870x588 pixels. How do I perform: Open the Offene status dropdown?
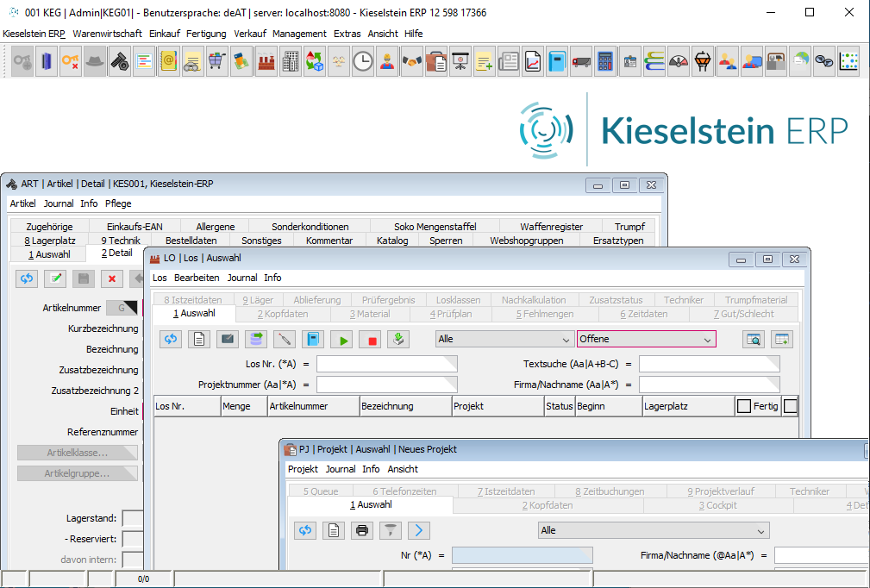click(x=647, y=340)
